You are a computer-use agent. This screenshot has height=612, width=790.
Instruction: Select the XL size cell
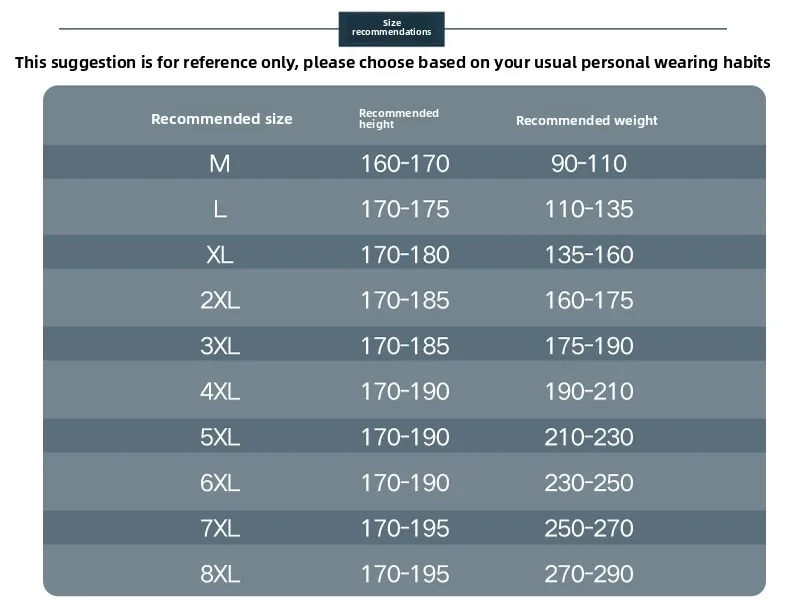(220, 255)
